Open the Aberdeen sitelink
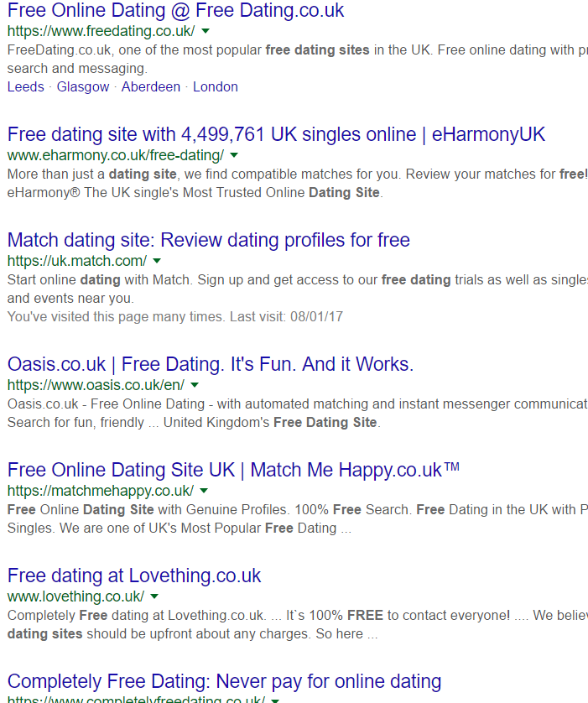This screenshot has height=703, width=588. click(151, 86)
